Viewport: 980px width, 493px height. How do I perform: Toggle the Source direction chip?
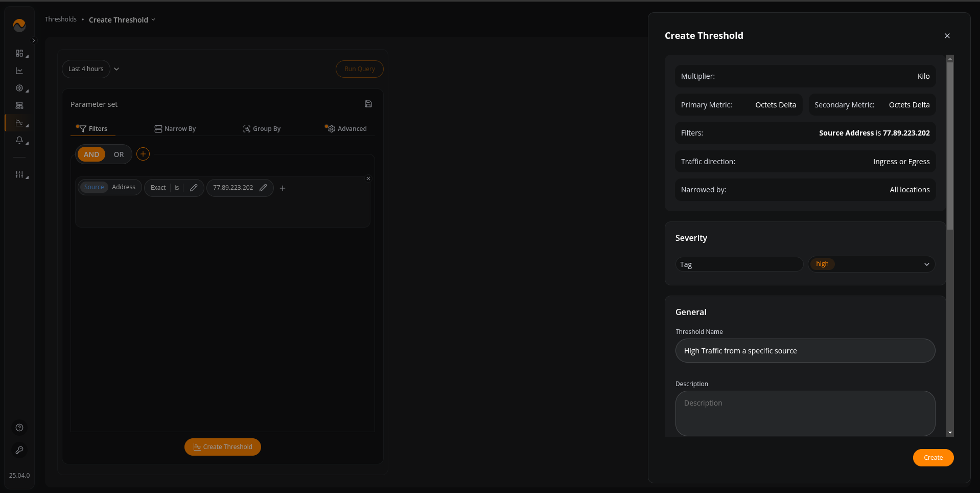pos(94,187)
